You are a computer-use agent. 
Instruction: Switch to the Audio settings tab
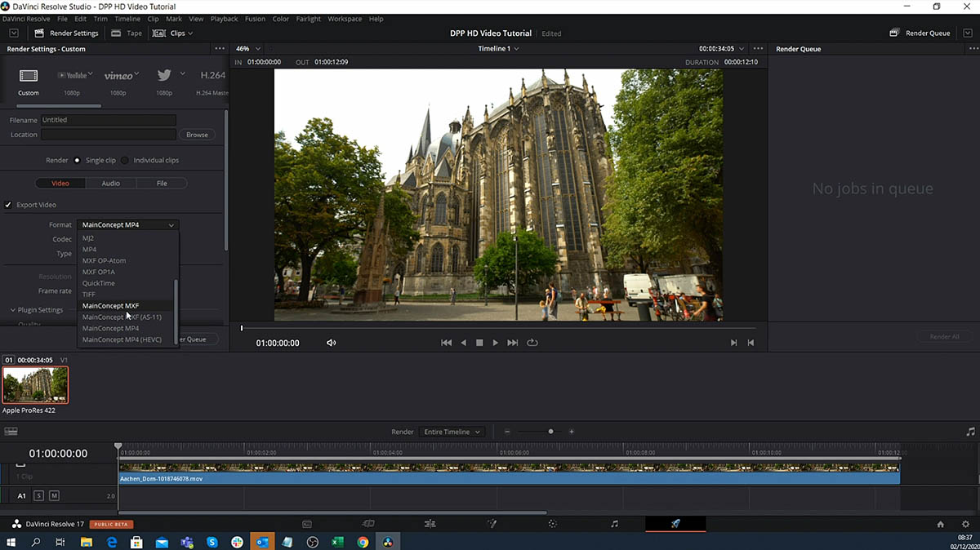click(110, 184)
